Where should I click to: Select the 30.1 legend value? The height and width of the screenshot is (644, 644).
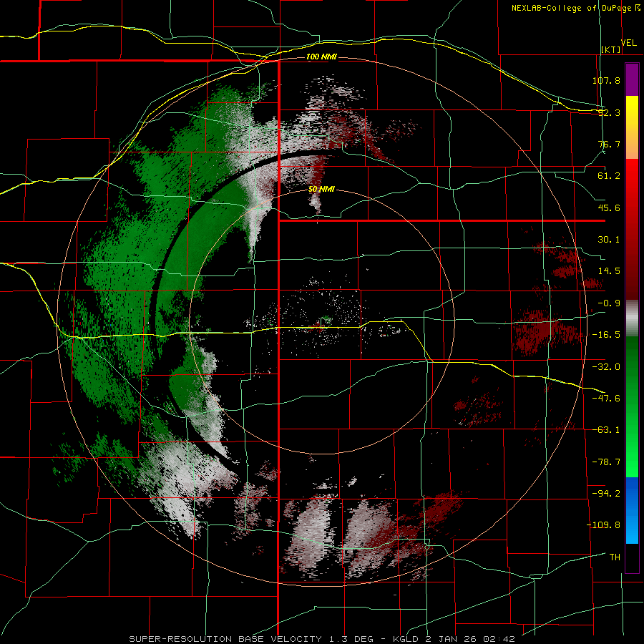(x=609, y=240)
